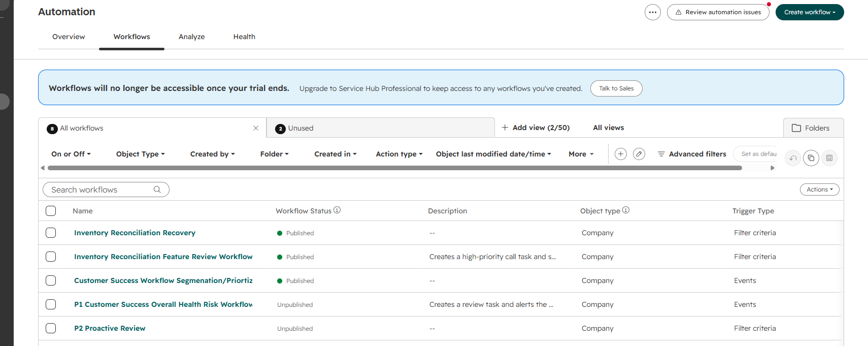Viewport: 868px width, 346px height.
Task: Open Object last modified date/time dropdown
Action: pyautogui.click(x=494, y=154)
